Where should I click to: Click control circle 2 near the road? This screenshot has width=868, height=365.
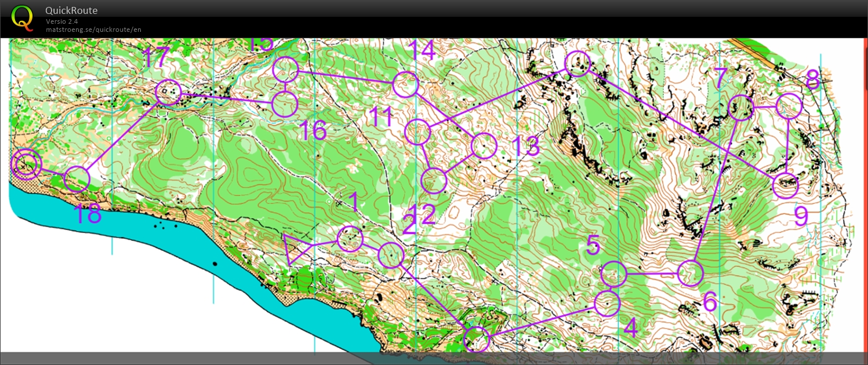coord(391,254)
